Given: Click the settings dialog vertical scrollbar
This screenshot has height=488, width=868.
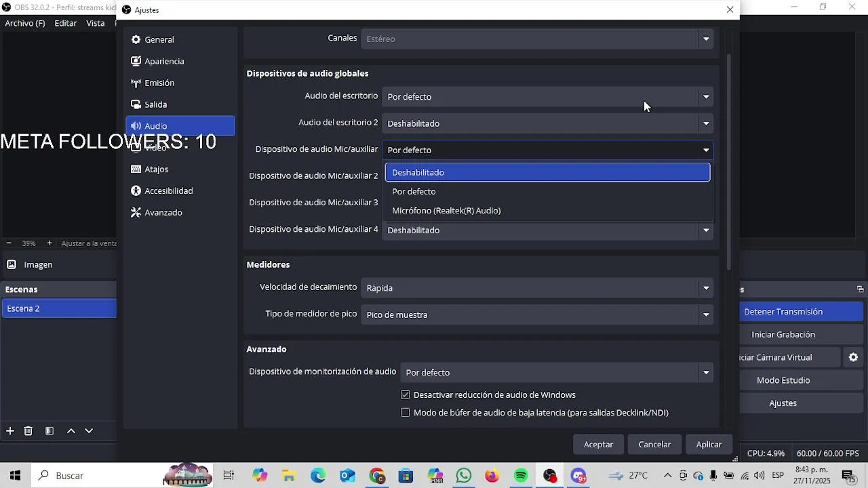Looking at the screenshot, I should click(730, 163).
